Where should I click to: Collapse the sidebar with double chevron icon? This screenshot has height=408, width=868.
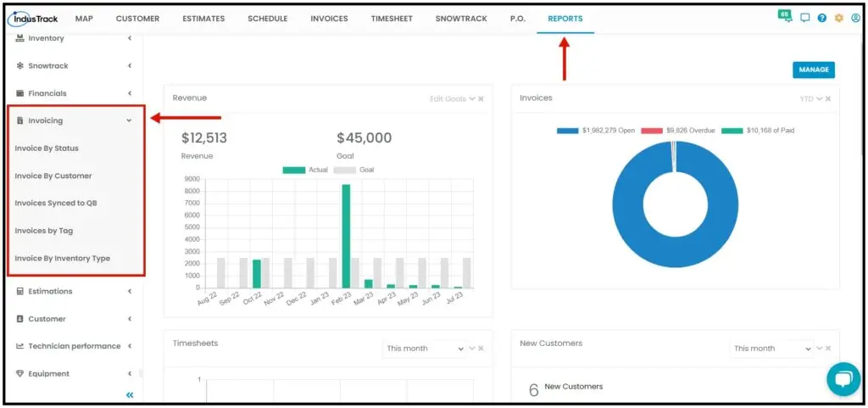click(x=130, y=395)
